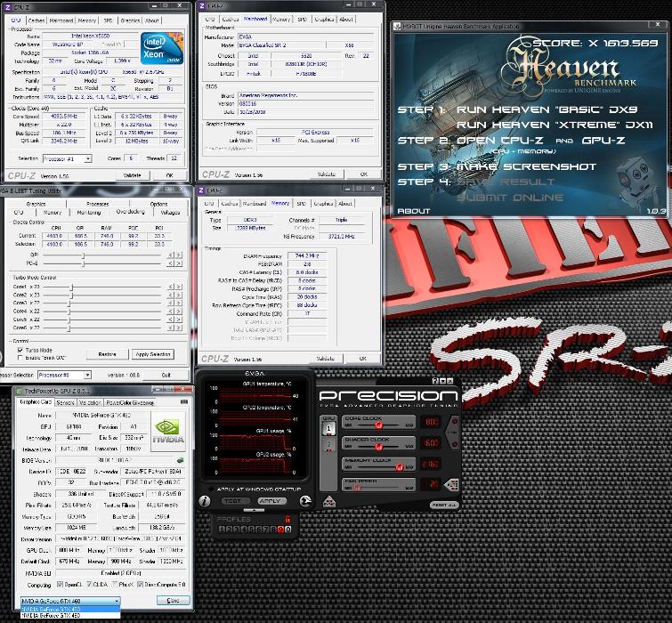672x623 pixels.
Task: Click BIOS save chip icon in GPU-Z
Action: pyautogui.click(x=181, y=460)
